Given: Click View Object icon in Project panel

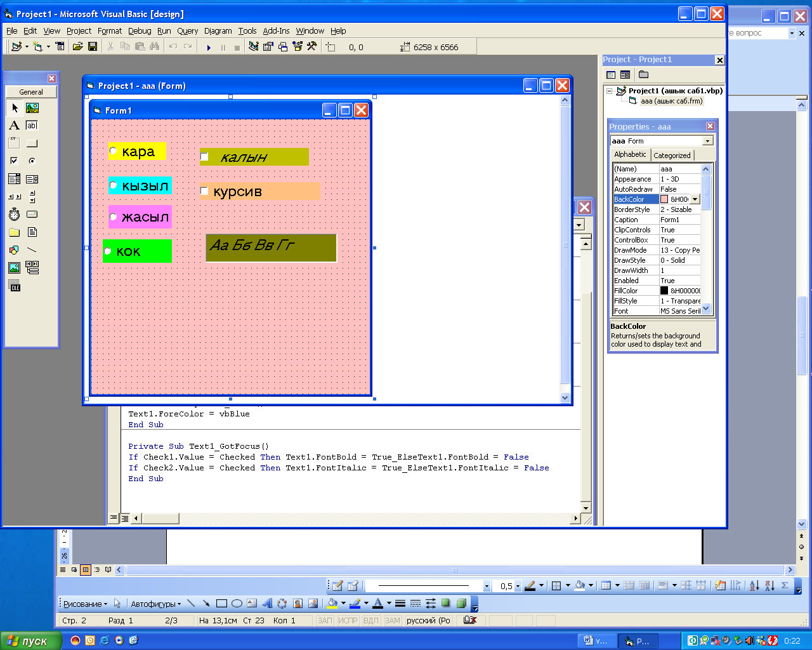Looking at the screenshot, I should [x=625, y=75].
